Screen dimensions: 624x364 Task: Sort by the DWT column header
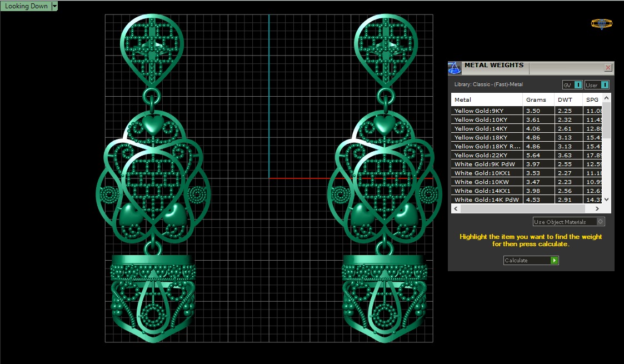click(x=568, y=99)
